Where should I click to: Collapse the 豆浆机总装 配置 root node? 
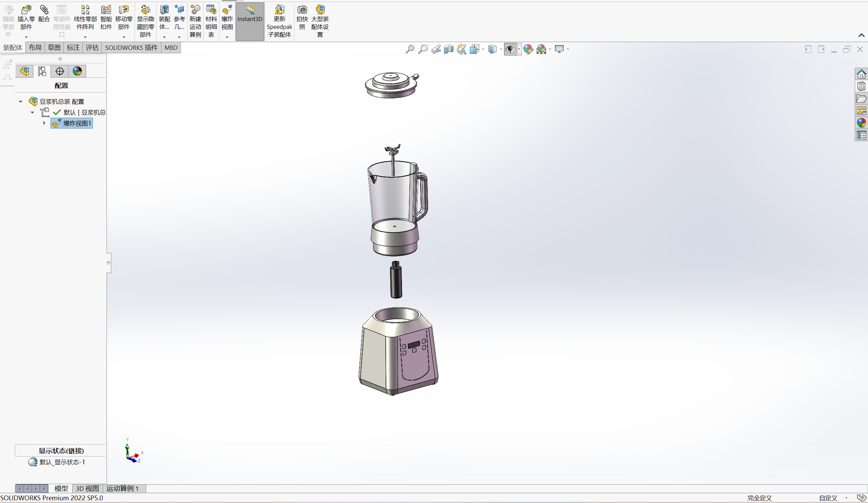(21, 102)
